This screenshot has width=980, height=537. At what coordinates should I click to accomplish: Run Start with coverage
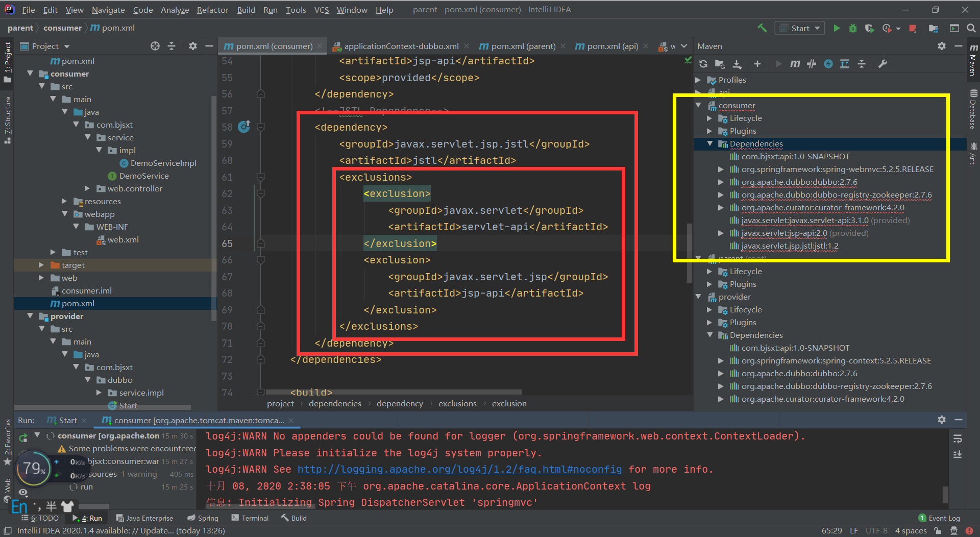coord(869,28)
